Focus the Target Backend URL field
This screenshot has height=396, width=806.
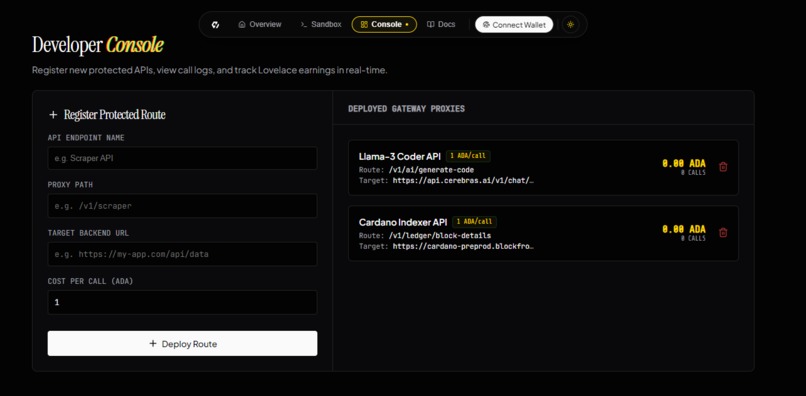182,254
